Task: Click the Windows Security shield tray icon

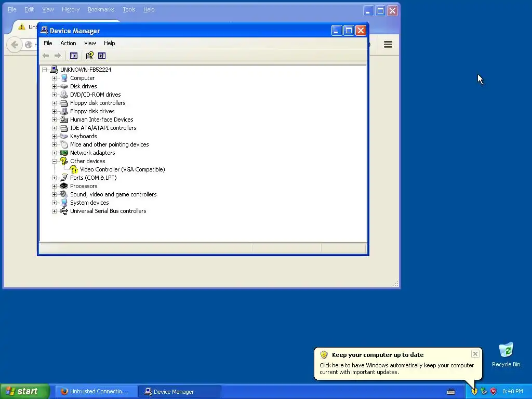Action: pos(474,392)
